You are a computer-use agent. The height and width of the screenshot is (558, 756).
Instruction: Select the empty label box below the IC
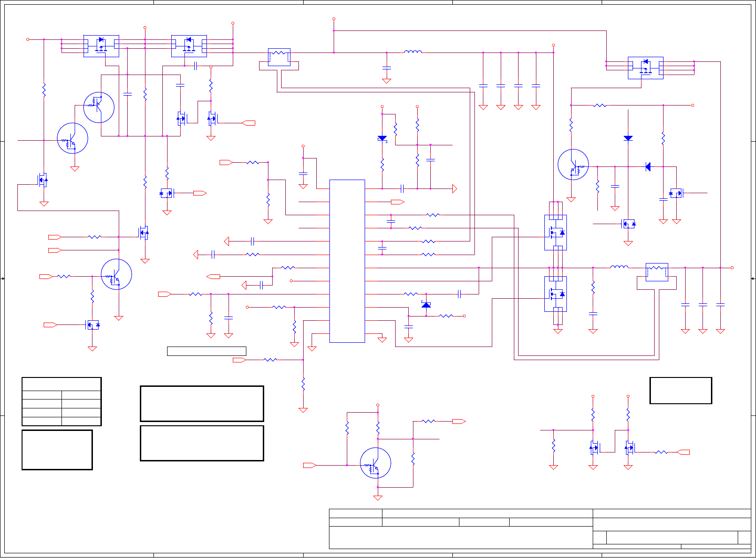(x=206, y=351)
